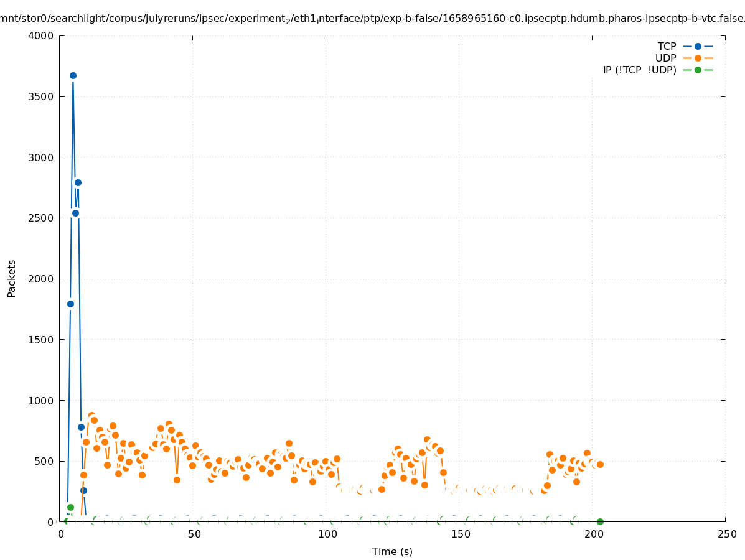Click the Time (s) x-axis label

[x=392, y=551]
